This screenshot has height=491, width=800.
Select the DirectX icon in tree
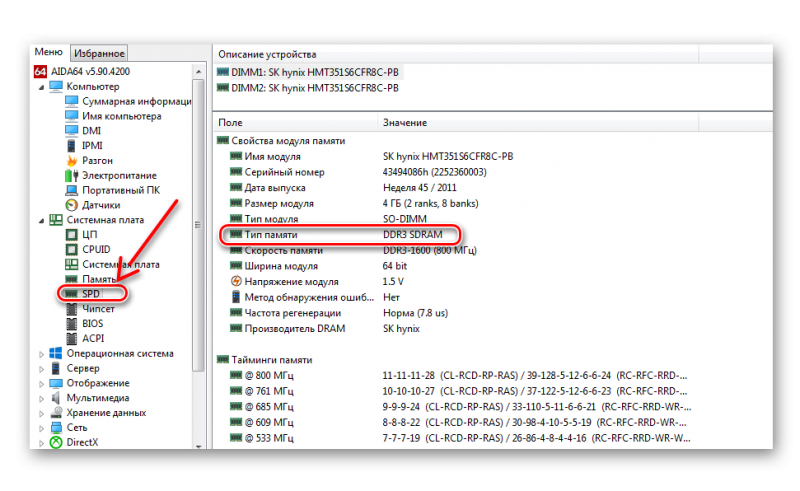tap(56, 442)
